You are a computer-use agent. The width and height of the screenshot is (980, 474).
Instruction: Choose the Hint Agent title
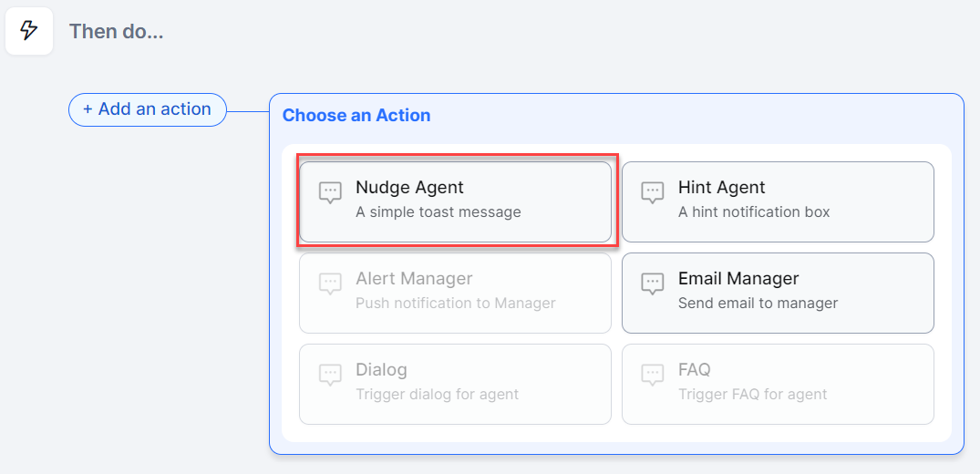721,187
